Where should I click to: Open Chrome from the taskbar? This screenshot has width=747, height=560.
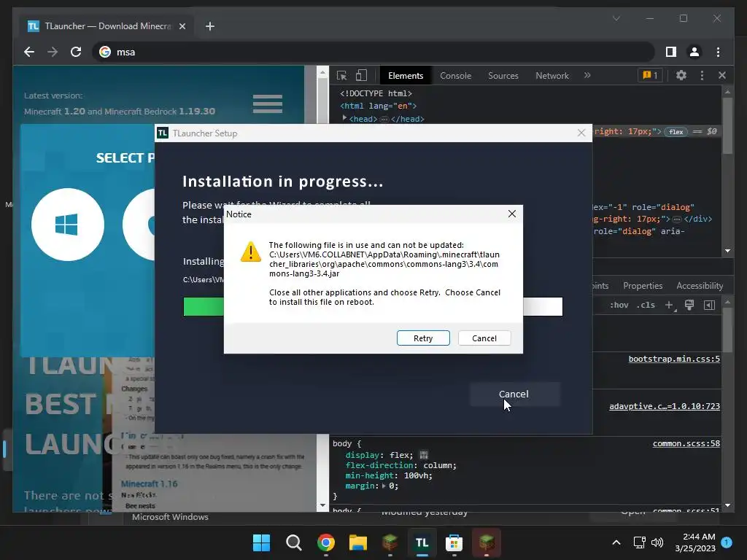pos(326,542)
